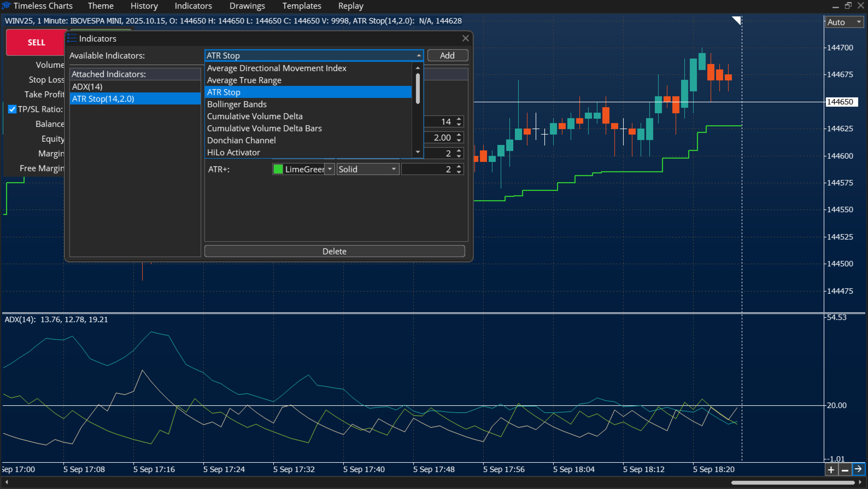Click the LimeGreen color swatch
The height and width of the screenshot is (489, 868).
pyautogui.click(x=278, y=169)
